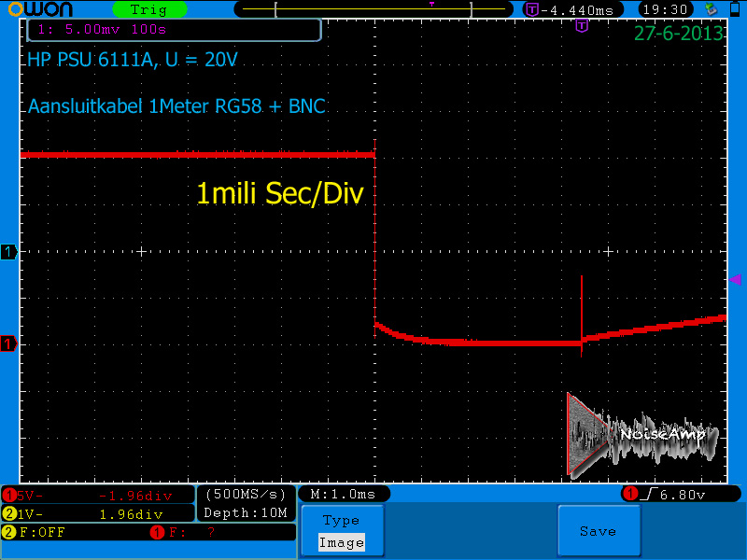Click the horizontal trigger offset readout -4.440ms

pyautogui.click(x=576, y=10)
